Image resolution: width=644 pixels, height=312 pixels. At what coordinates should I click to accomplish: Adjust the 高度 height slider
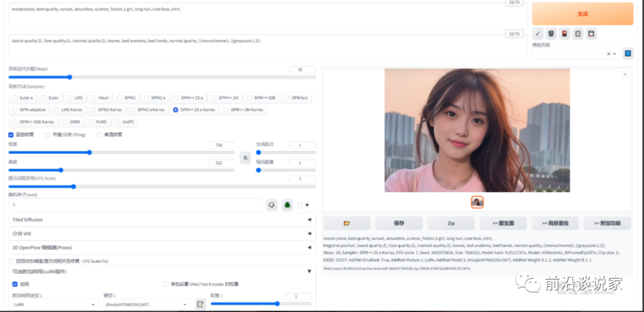(x=121, y=170)
